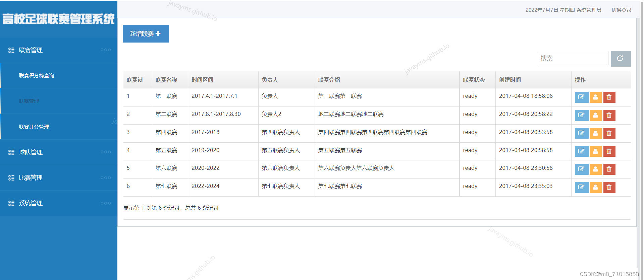
Task: Expand 系统管理 via its dots indicator
Action: coord(106,203)
